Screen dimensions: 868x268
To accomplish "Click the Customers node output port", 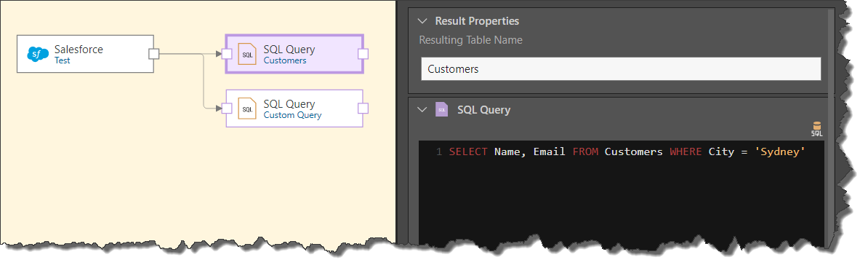I will coord(363,54).
